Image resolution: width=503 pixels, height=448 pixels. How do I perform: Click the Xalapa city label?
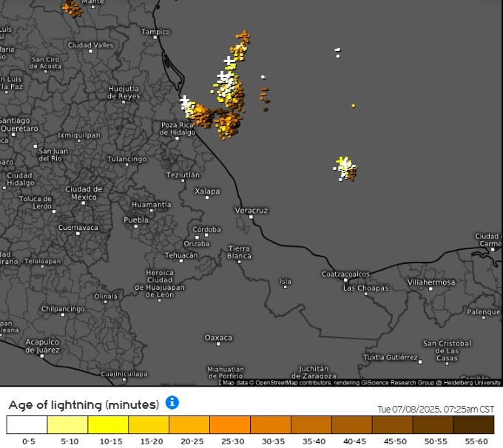[207, 191]
